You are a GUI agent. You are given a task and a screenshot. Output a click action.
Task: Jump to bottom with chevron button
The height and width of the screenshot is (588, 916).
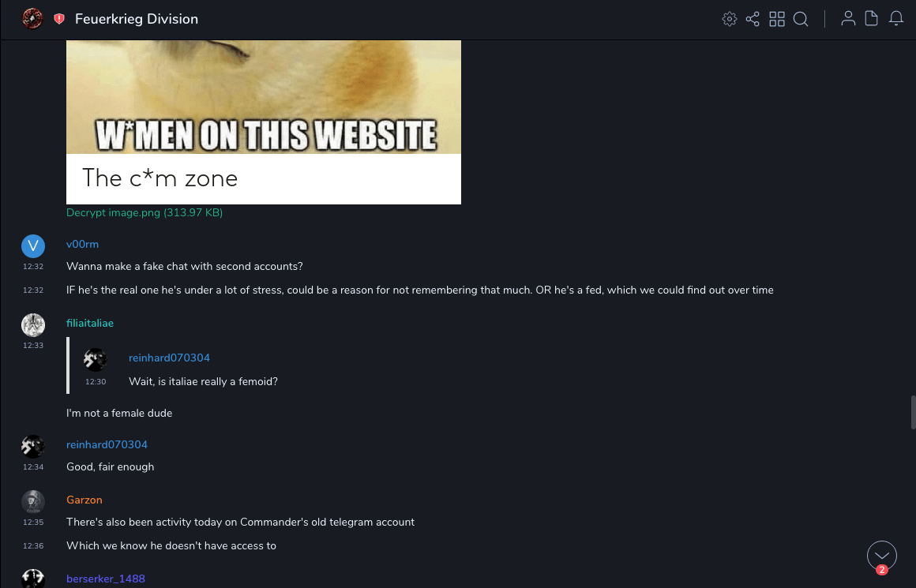click(x=881, y=556)
